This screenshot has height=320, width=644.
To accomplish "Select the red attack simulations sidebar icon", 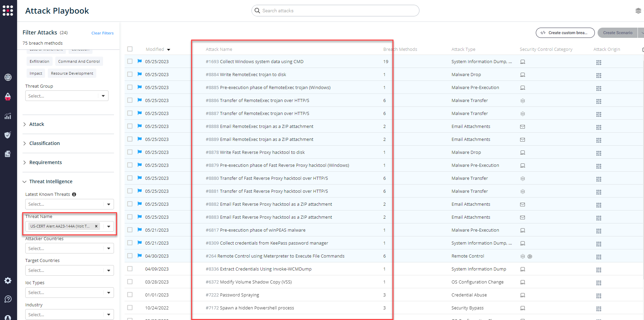I will (8, 97).
